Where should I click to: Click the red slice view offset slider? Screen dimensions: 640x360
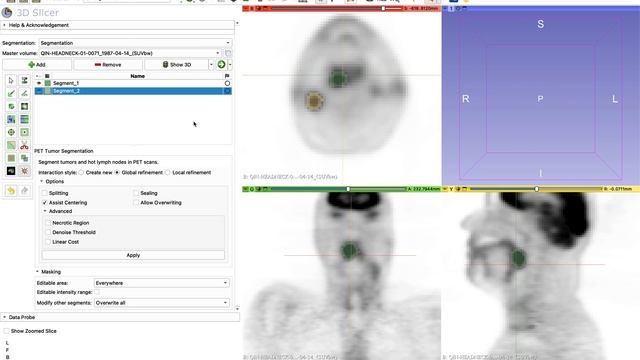pyautogui.click(x=337, y=8)
